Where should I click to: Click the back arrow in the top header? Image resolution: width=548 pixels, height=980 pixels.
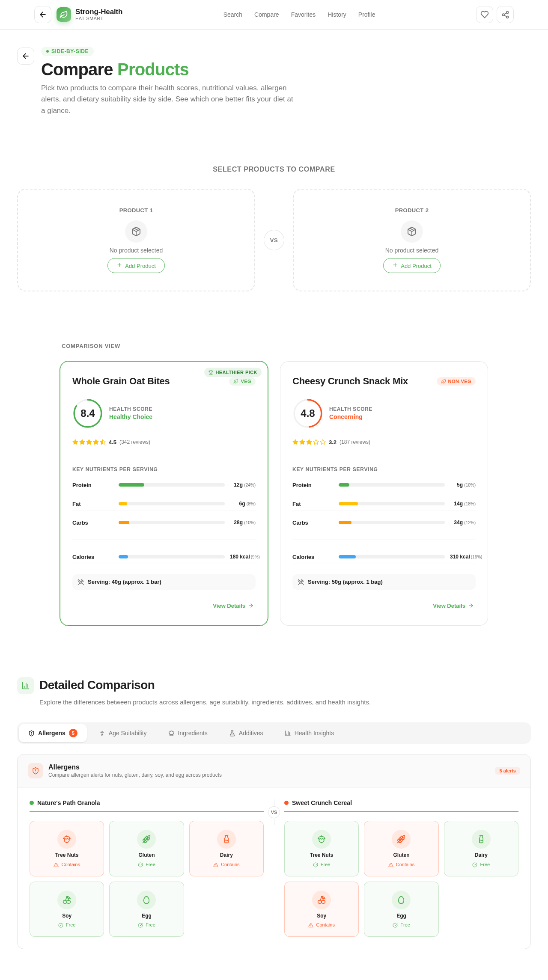click(x=43, y=15)
